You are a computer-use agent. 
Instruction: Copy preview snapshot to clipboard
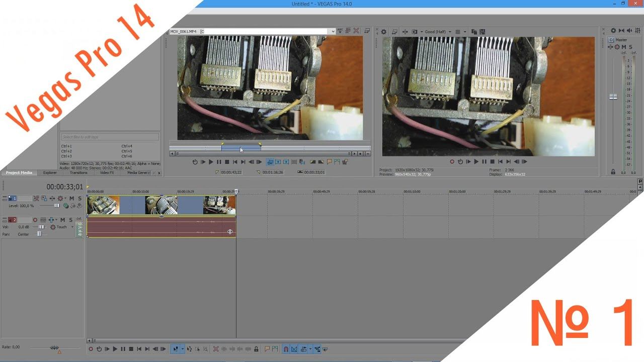(474, 32)
